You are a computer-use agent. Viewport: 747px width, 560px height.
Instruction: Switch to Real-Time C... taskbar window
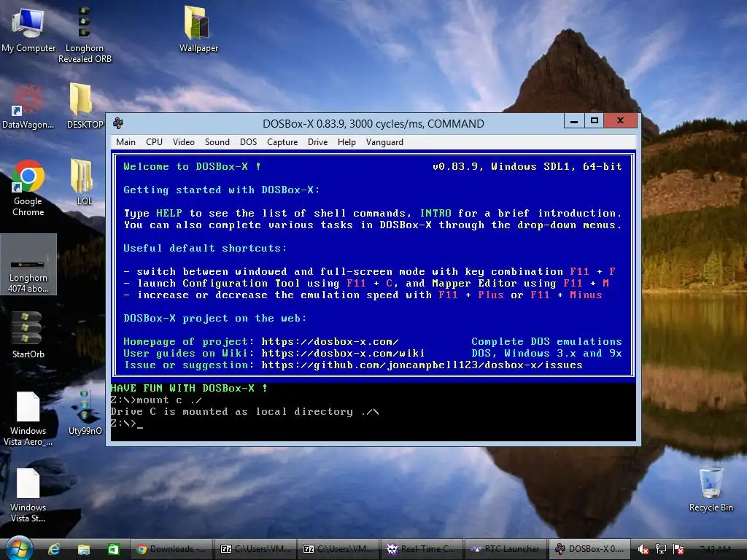point(421,549)
